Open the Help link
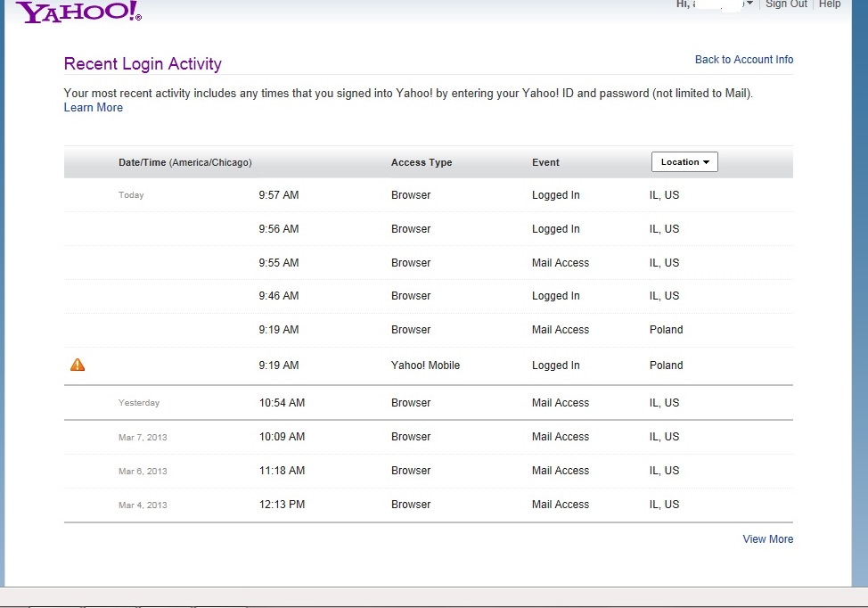868x608 pixels. (x=830, y=4)
